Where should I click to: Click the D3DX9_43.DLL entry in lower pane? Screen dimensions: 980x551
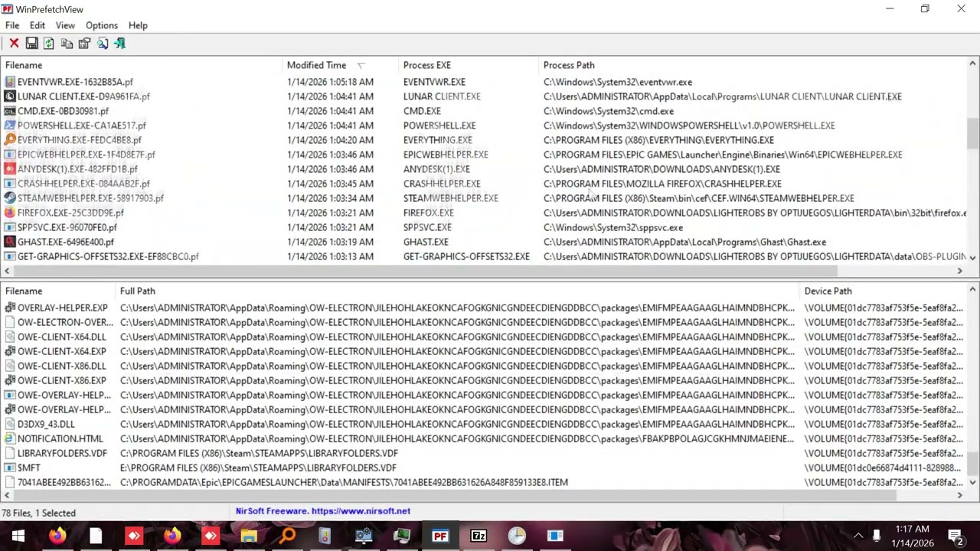tap(46, 424)
